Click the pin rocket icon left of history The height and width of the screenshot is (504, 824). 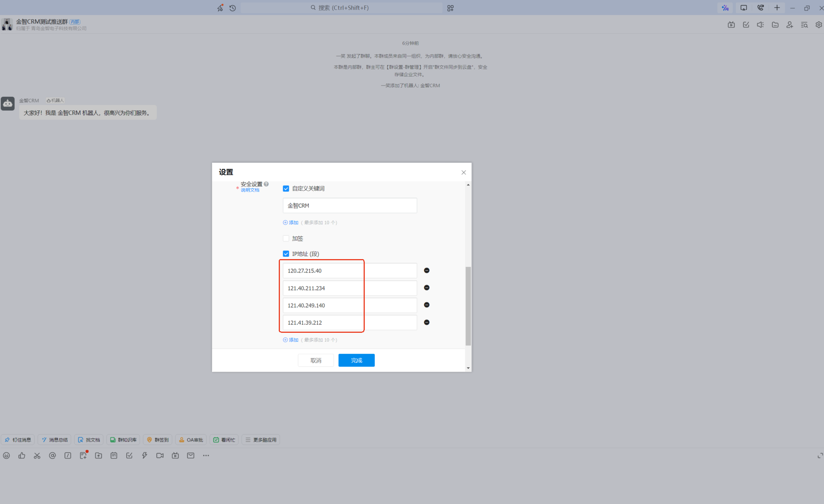(220, 8)
